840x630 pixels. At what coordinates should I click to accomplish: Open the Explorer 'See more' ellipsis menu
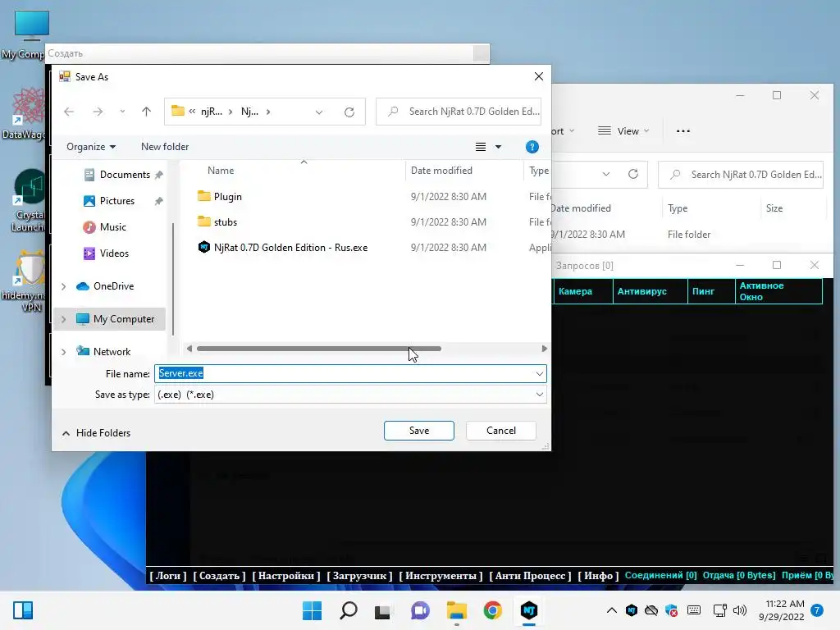click(683, 131)
